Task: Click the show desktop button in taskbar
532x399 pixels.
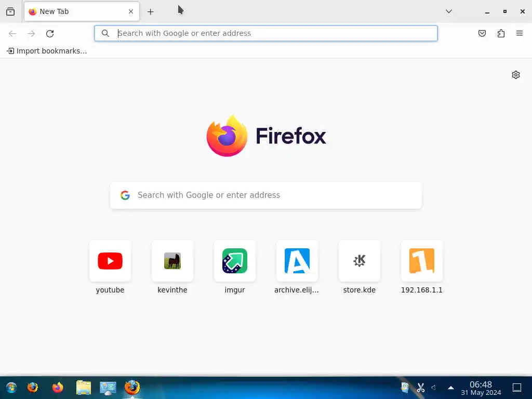Action: click(x=517, y=388)
